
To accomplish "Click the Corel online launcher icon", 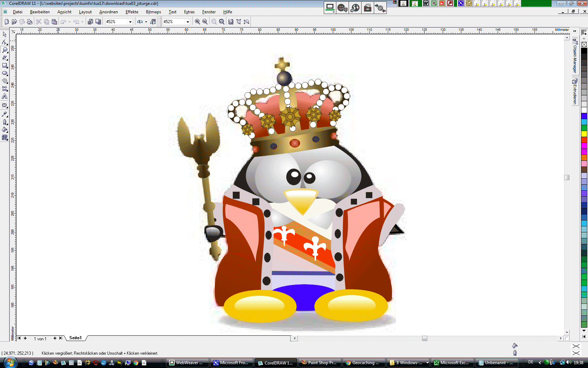I will [153, 22].
